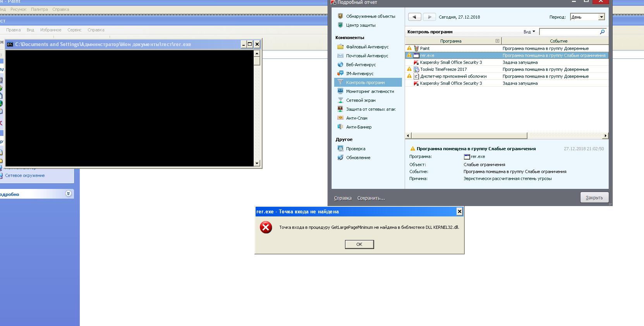Viewport: 644px width, 326px height.
Task: Select Контроль программ component
Action: [368, 82]
